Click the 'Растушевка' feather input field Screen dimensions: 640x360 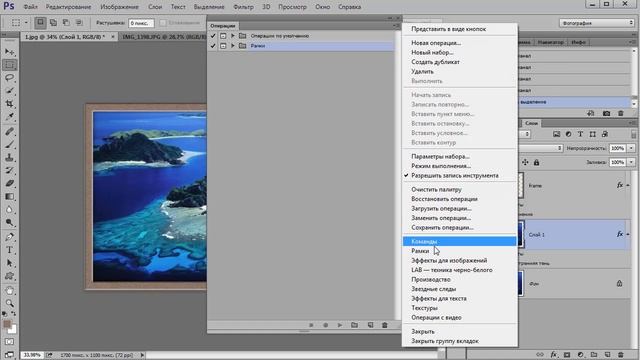coord(141,23)
